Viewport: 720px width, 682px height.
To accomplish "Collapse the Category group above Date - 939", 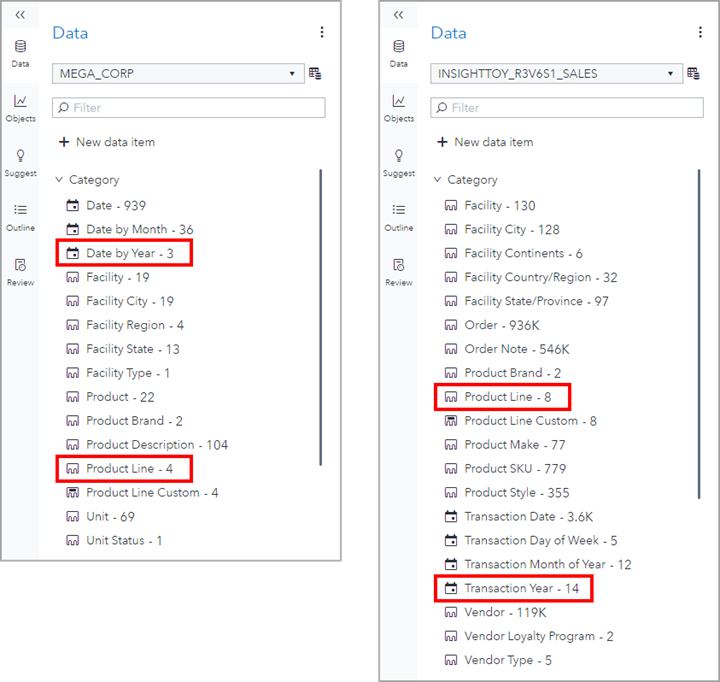I will [58, 180].
